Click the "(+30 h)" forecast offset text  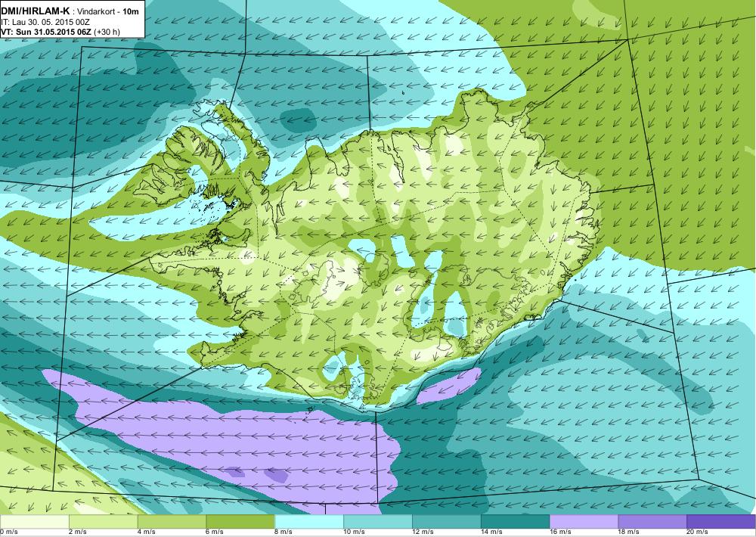point(107,32)
